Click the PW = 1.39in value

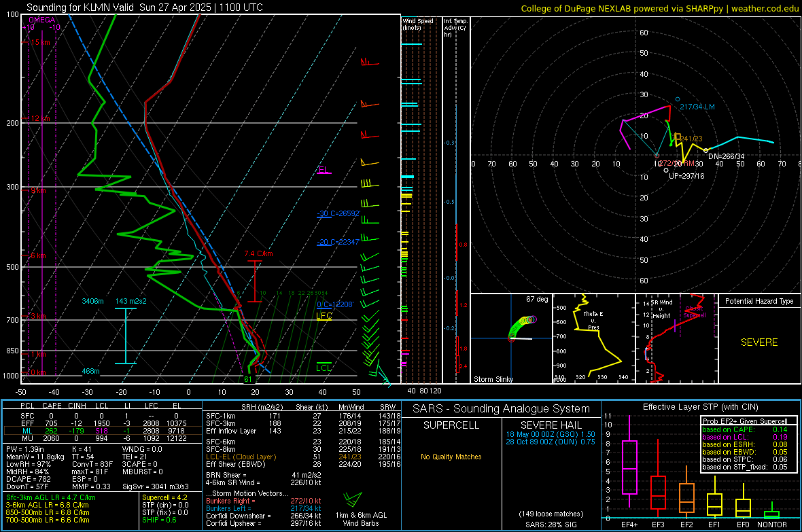pyautogui.click(x=25, y=449)
